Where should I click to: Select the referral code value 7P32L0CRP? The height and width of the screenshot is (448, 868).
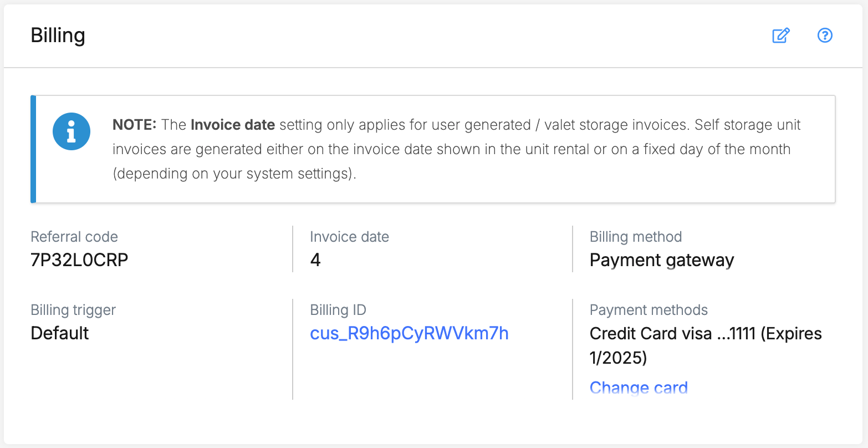click(79, 260)
